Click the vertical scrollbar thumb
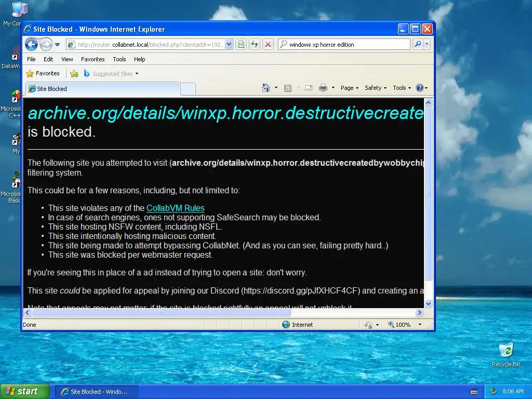This screenshot has height=399, width=532. (429, 193)
